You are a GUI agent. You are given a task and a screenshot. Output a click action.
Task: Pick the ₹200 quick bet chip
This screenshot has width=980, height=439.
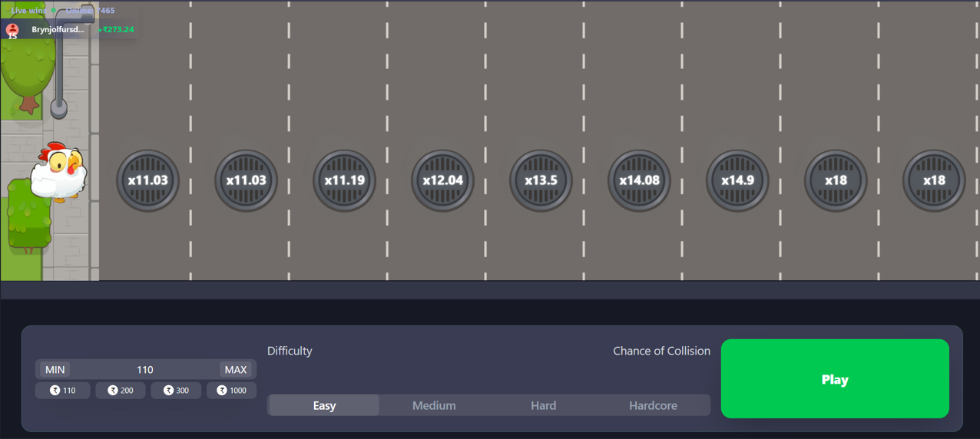click(x=121, y=391)
